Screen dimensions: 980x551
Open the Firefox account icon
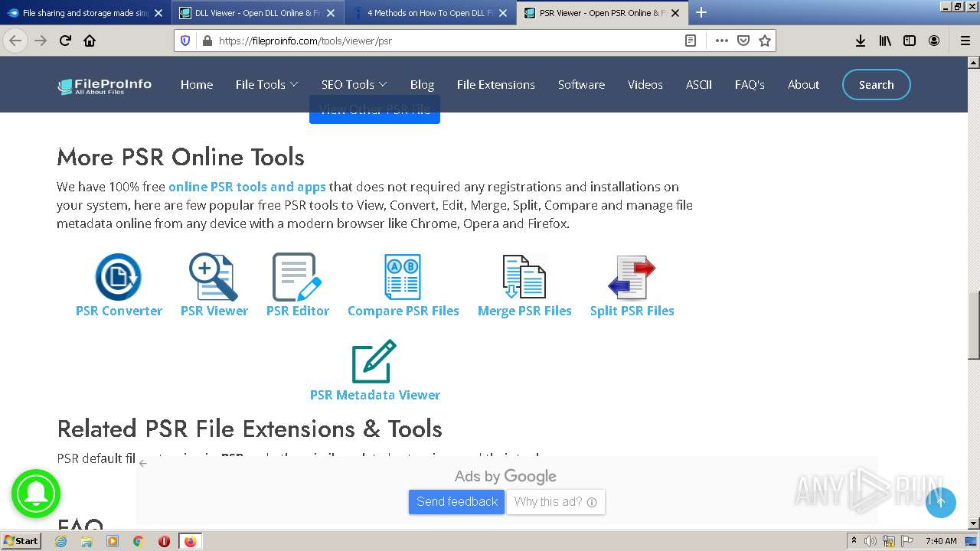934,41
